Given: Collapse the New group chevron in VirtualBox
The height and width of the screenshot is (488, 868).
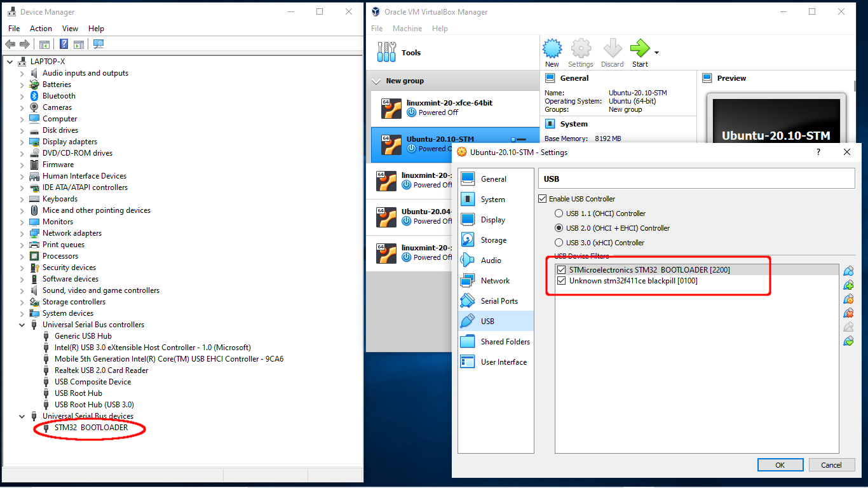Looking at the screenshot, I should point(377,81).
